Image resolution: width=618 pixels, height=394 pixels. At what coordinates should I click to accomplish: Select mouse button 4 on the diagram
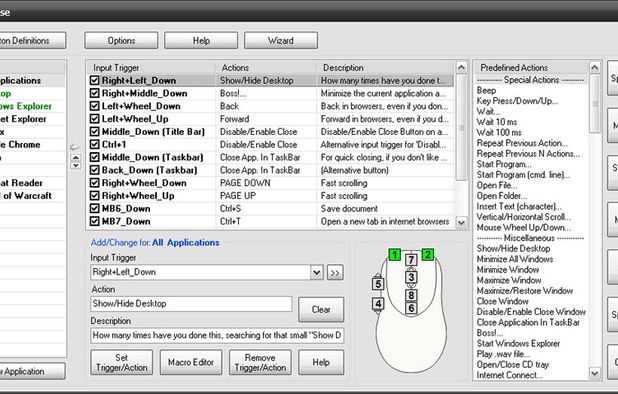(x=378, y=304)
